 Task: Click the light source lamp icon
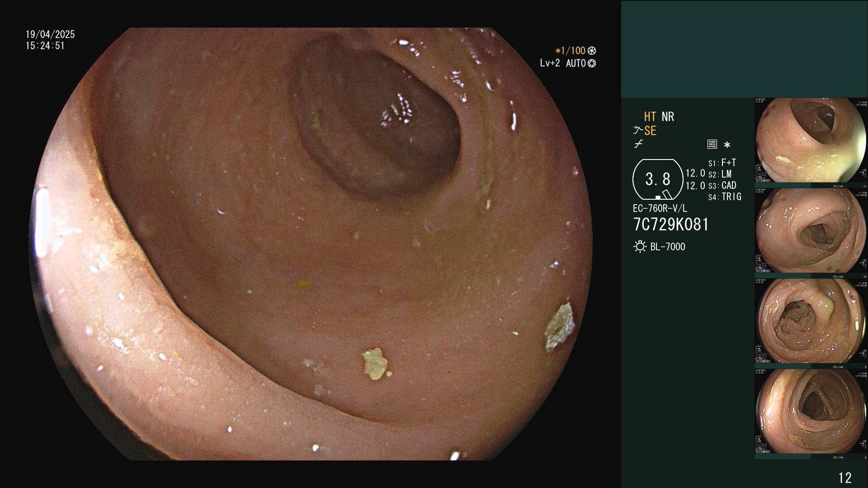(x=640, y=247)
